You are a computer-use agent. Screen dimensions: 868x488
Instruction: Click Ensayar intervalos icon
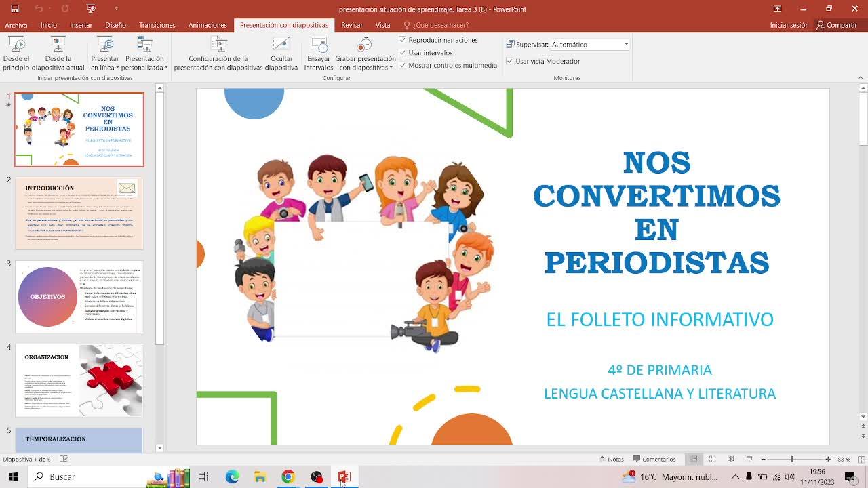(319, 45)
